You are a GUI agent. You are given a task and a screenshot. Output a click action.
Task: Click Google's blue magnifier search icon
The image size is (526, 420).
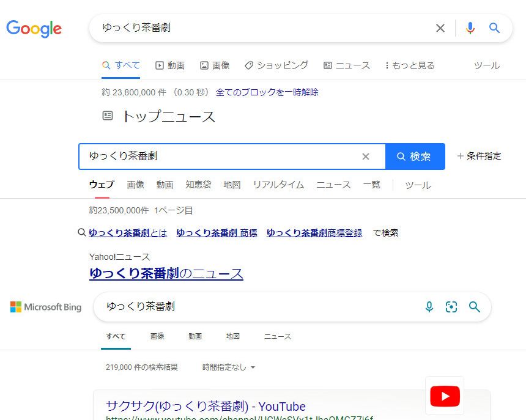(495, 28)
